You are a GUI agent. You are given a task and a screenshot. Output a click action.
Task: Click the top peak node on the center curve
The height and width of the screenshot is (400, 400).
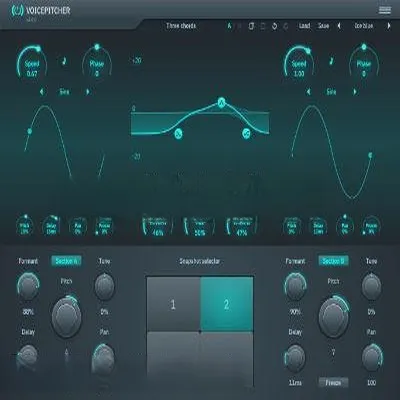221,103
